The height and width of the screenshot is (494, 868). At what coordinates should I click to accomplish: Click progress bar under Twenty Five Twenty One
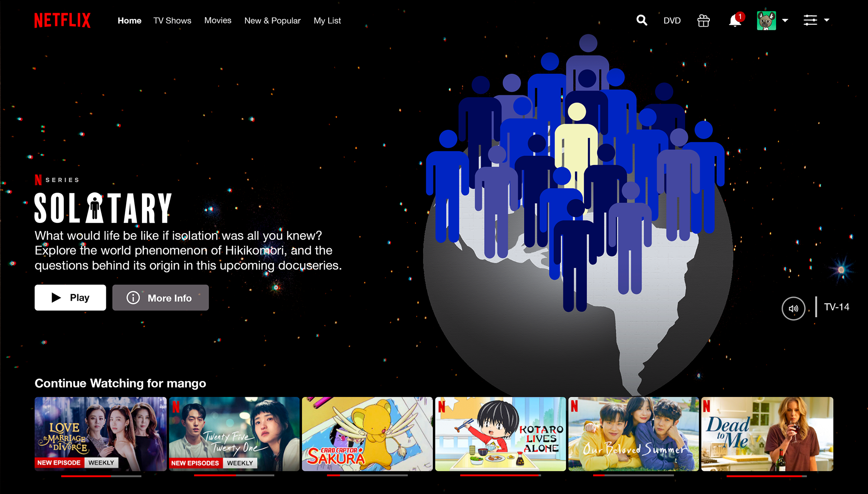point(234,475)
